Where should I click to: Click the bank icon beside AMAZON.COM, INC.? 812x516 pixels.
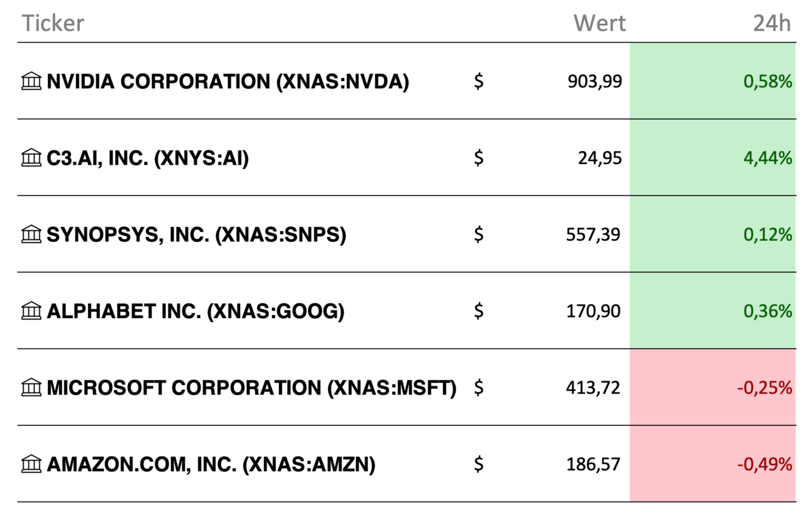(x=31, y=464)
